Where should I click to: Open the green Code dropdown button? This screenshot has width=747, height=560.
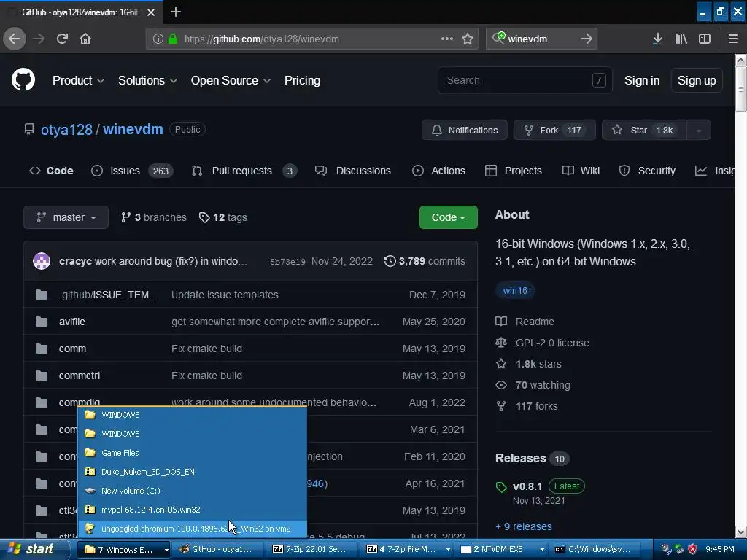click(449, 217)
